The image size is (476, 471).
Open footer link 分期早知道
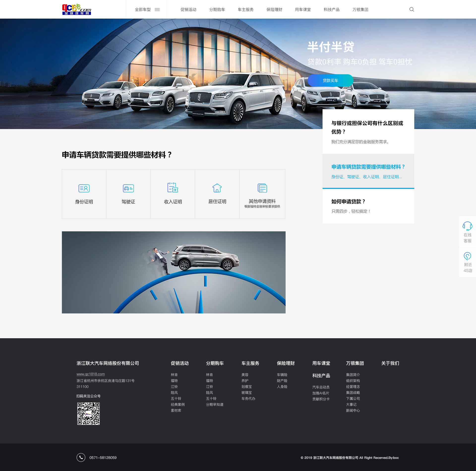[215, 404]
